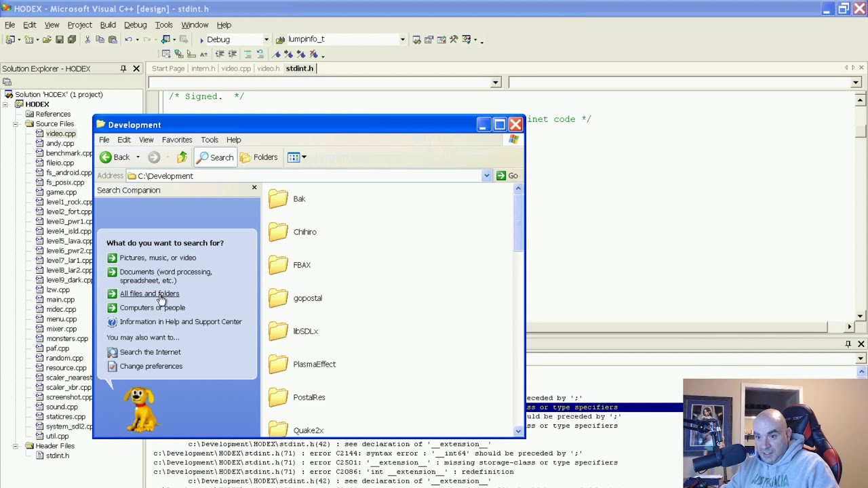Switch to the video.cpp tab
This screenshot has height=488, width=868.
click(x=236, y=68)
